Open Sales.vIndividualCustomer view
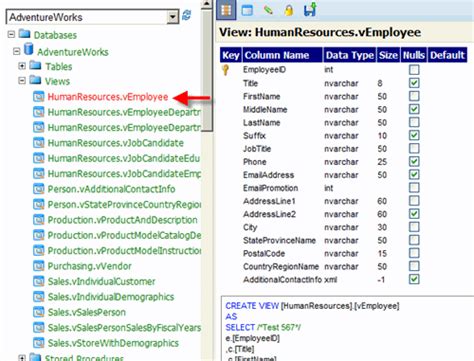 point(101,281)
